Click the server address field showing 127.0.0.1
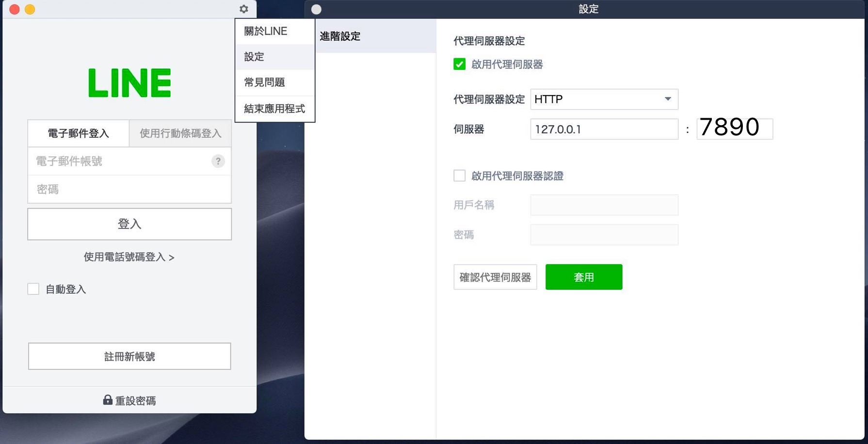Image resolution: width=868 pixels, height=444 pixels. click(604, 129)
